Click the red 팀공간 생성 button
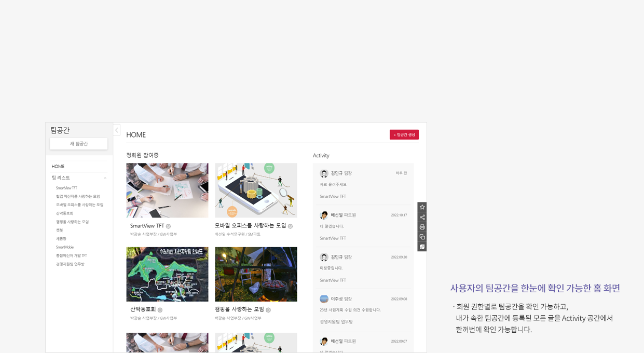This screenshot has width=644, height=353. [404, 134]
